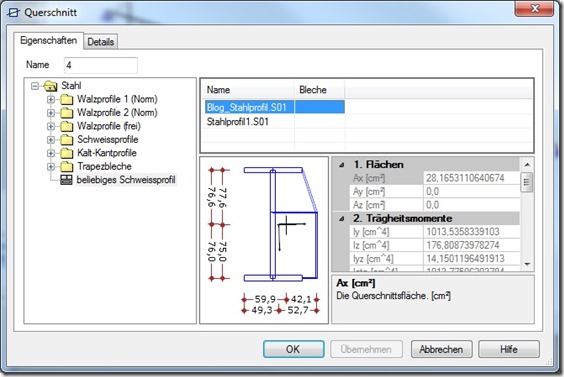Click the Walzprofile 1 (Norm) folder icon
Viewport: 564px width, 377px height.
66,99
